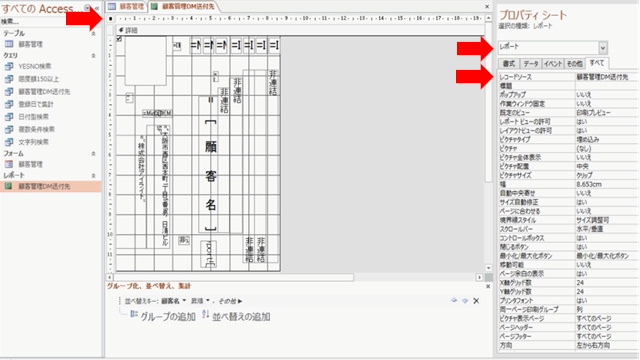The width and height of the screenshot is (640, 360).
Task: Select the report selector square at ruler corner
Action: [111, 19]
